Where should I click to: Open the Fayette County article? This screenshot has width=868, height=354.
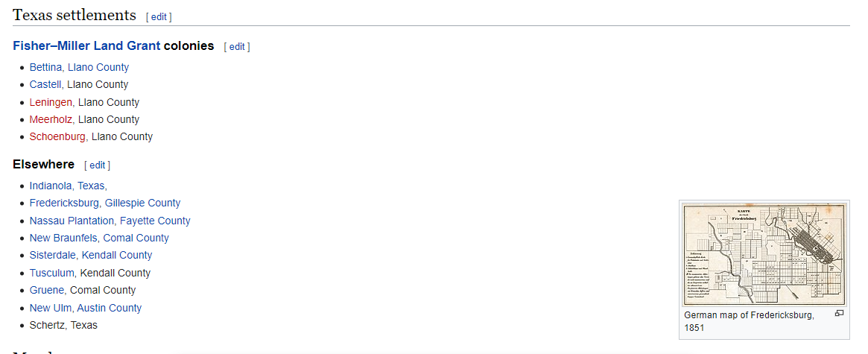pyautogui.click(x=155, y=221)
